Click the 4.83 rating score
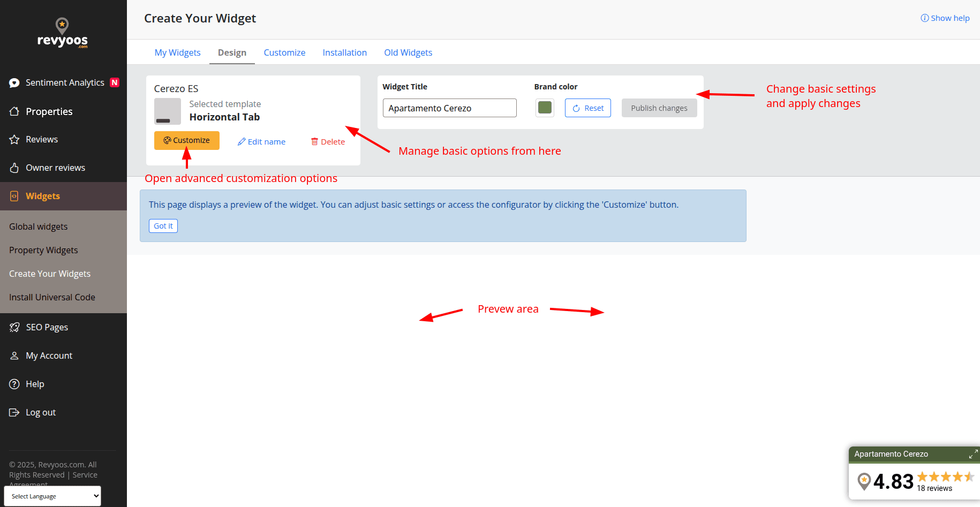The image size is (980, 507). (x=893, y=482)
